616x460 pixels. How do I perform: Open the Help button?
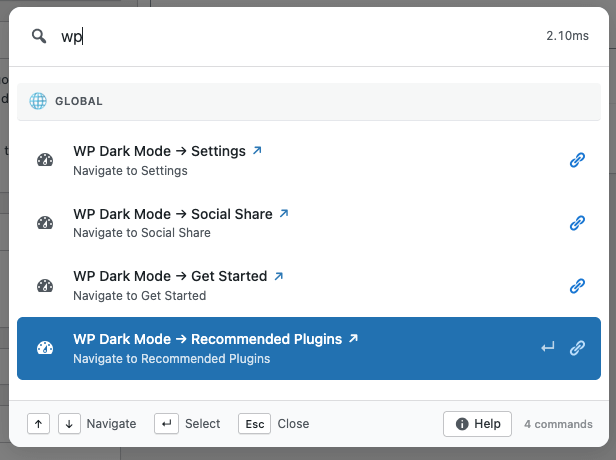[x=477, y=424]
